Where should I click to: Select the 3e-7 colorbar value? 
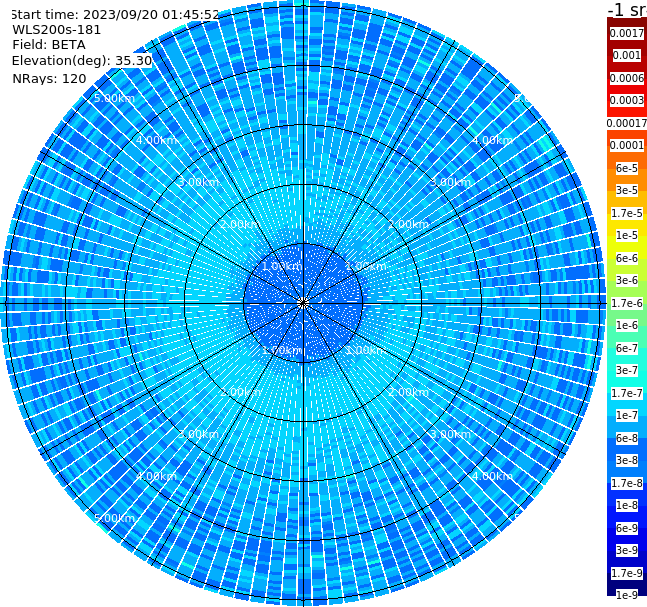tap(627, 370)
